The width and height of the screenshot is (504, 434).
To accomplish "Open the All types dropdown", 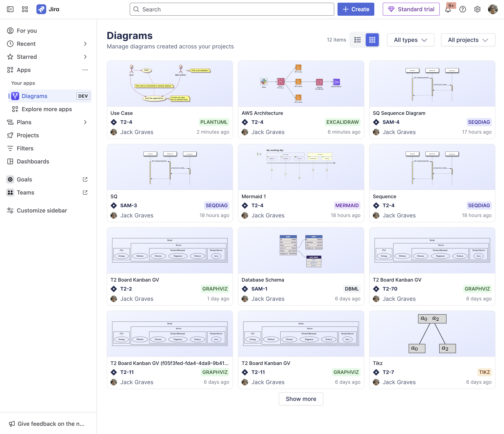I will (x=411, y=40).
